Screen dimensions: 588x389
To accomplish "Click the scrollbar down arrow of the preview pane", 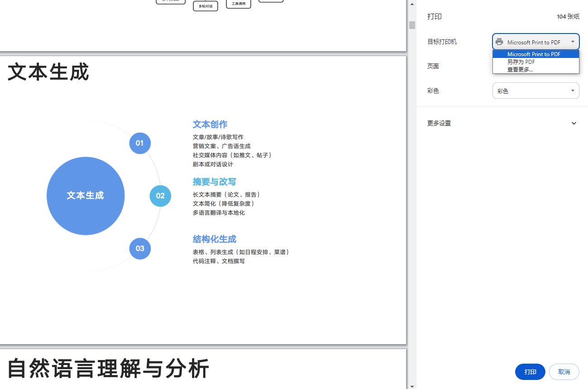I will click(x=412, y=385).
